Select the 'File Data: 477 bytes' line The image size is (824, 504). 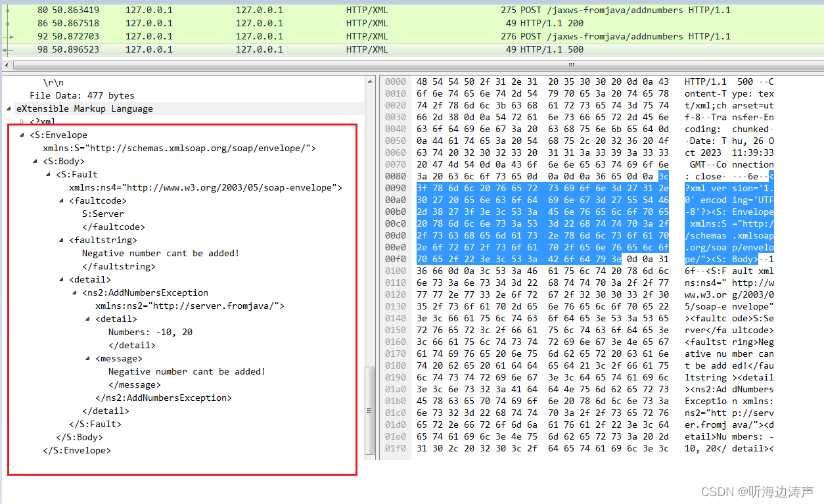pos(82,95)
